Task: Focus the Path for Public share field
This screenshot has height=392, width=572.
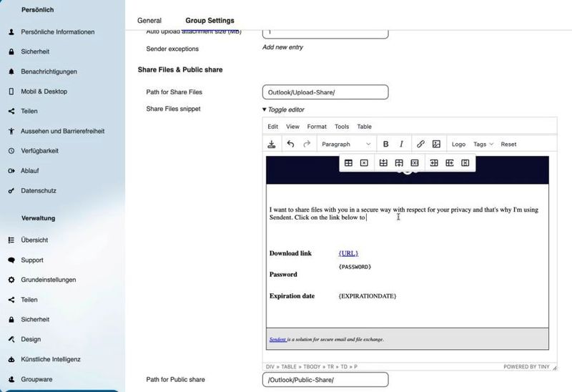Action: 325,380
